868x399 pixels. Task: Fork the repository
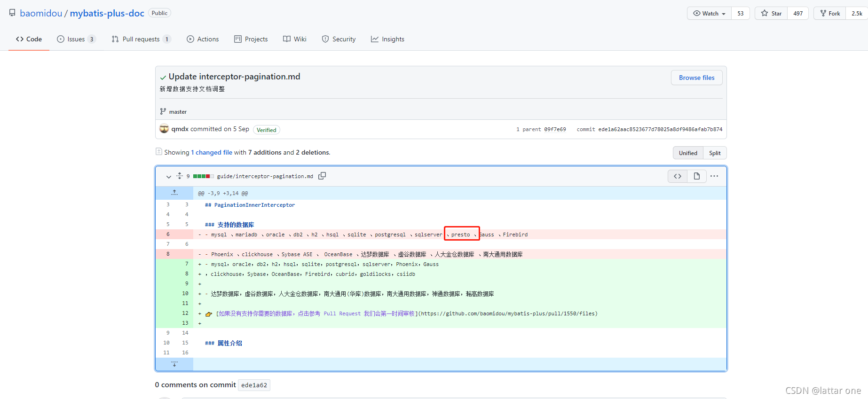[830, 13]
